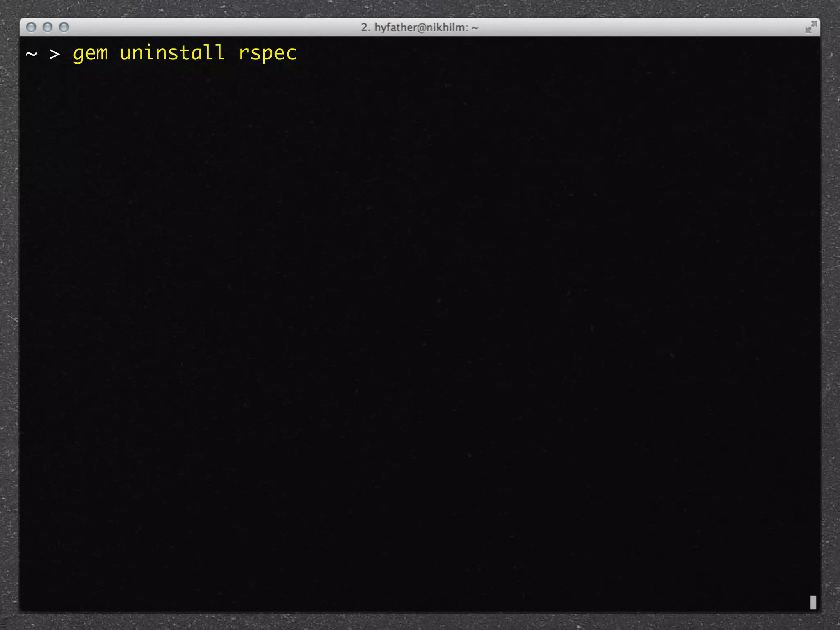
Task: Click the 'gem uninstall rspec' command text
Action: click(x=185, y=53)
